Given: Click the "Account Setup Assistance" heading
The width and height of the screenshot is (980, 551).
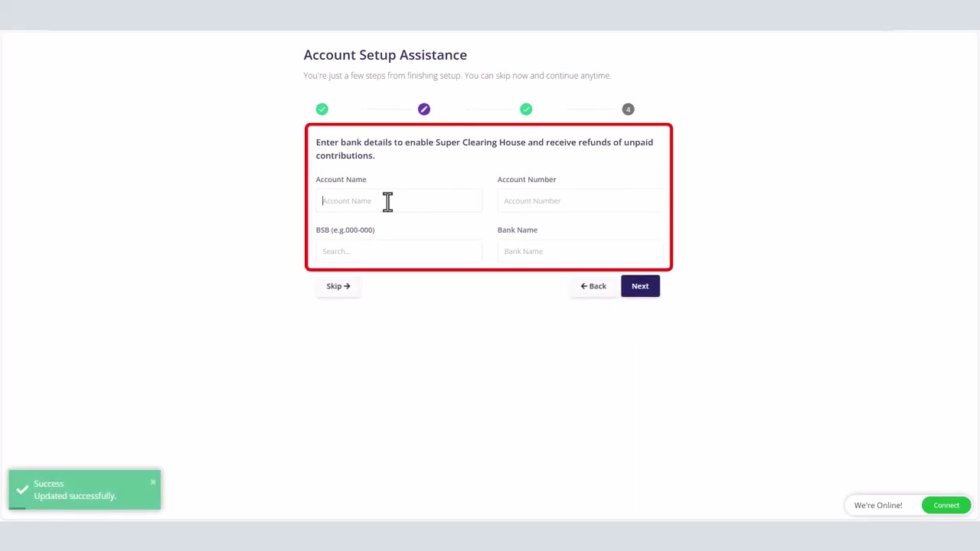Looking at the screenshot, I should coord(385,55).
